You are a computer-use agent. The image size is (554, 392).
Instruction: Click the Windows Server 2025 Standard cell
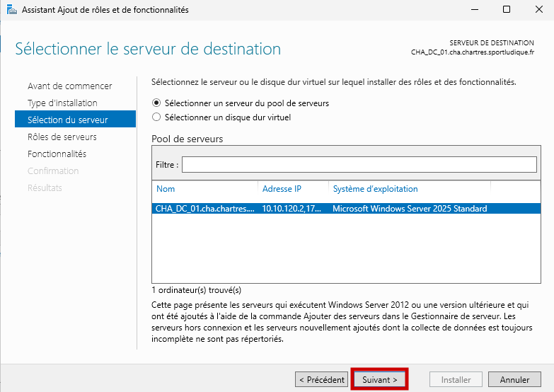(410, 209)
